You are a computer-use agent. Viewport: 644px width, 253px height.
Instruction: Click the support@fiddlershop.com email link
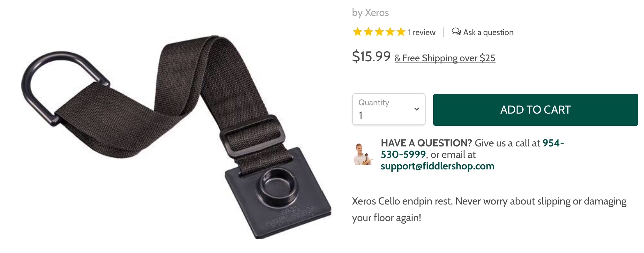pos(437,166)
